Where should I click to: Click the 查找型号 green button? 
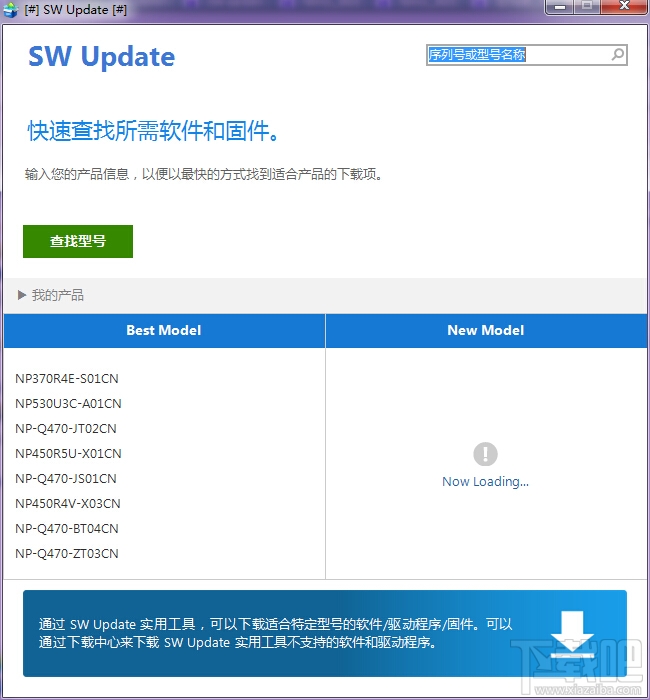(78, 241)
